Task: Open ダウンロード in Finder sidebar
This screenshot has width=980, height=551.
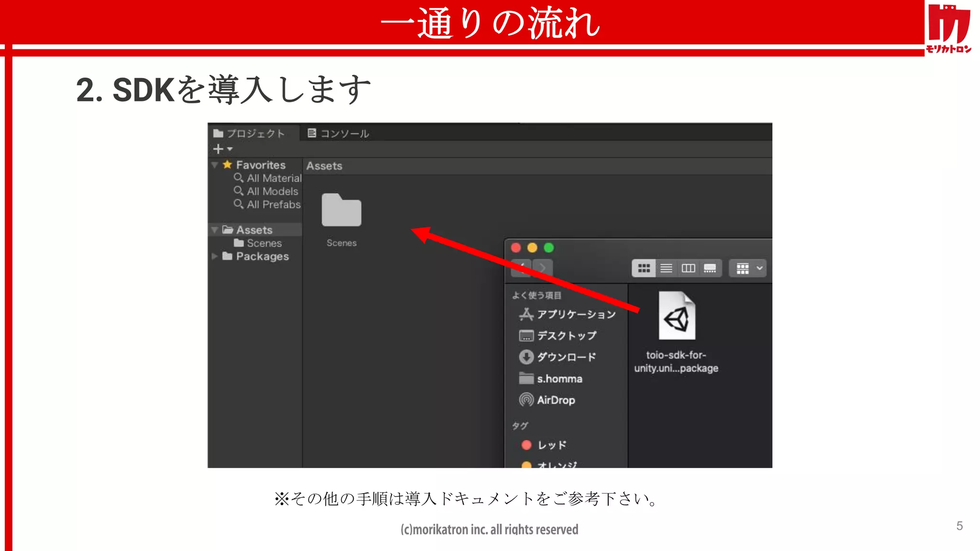Action: (558, 357)
